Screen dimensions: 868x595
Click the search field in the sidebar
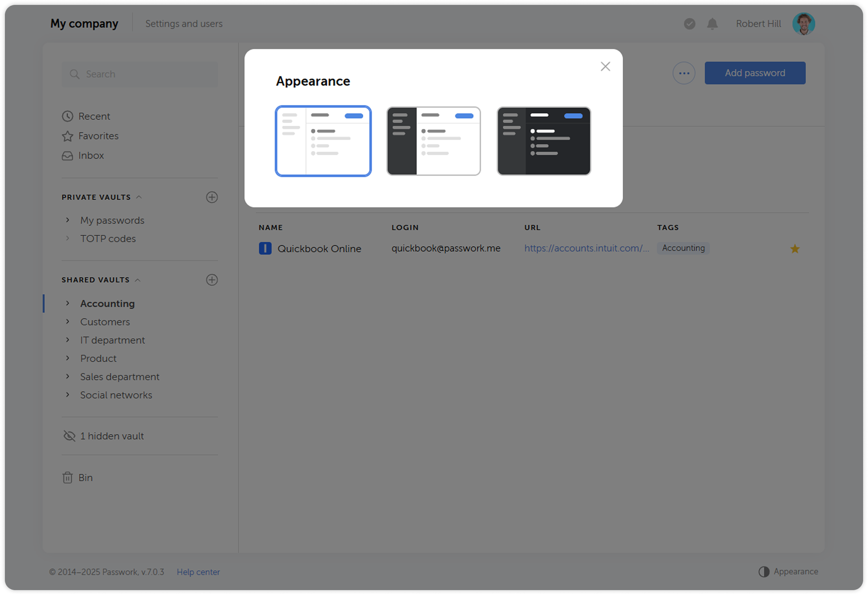point(139,74)
